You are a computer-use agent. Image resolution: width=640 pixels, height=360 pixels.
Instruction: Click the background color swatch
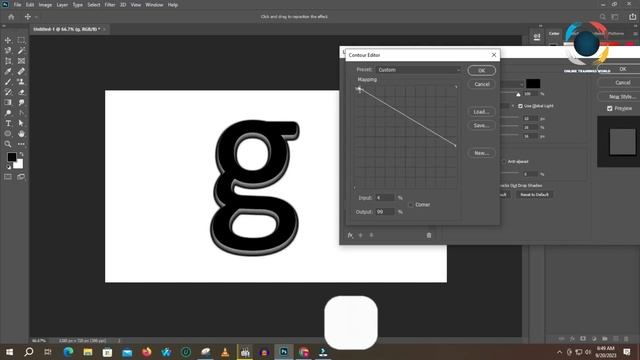[x=19, y=164]
